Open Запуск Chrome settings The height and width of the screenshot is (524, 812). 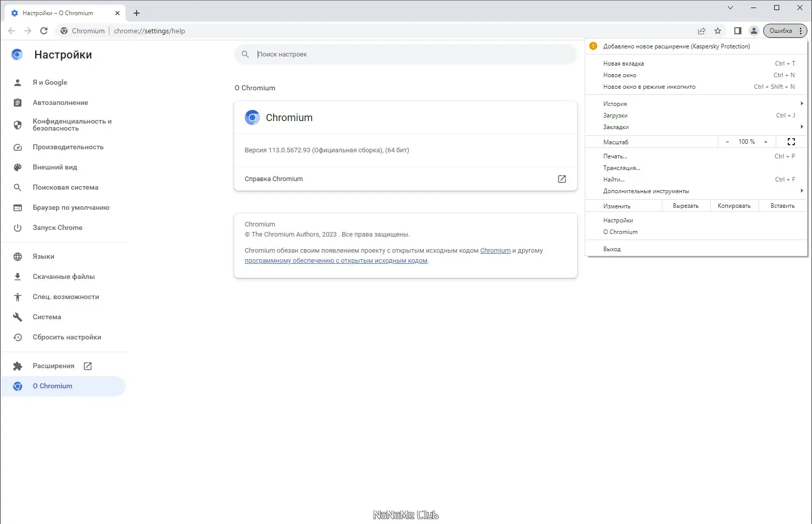click(x=57, y=227)
